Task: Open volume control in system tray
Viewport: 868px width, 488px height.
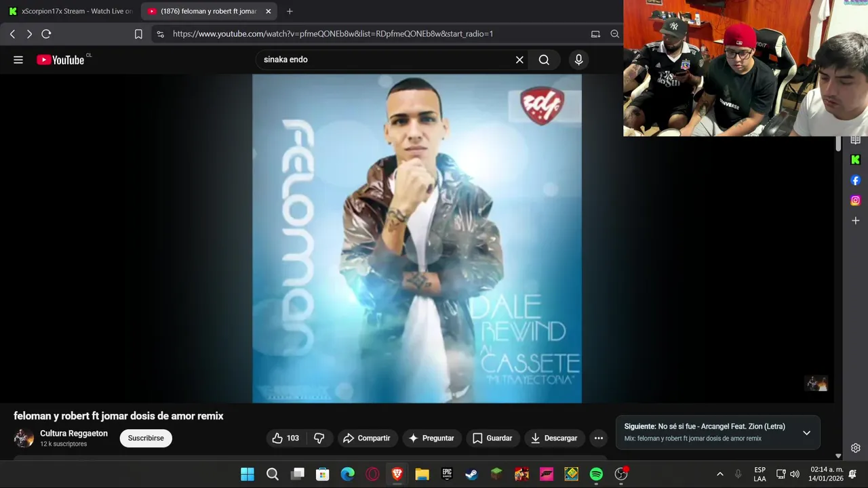Action: pos(795,474)
